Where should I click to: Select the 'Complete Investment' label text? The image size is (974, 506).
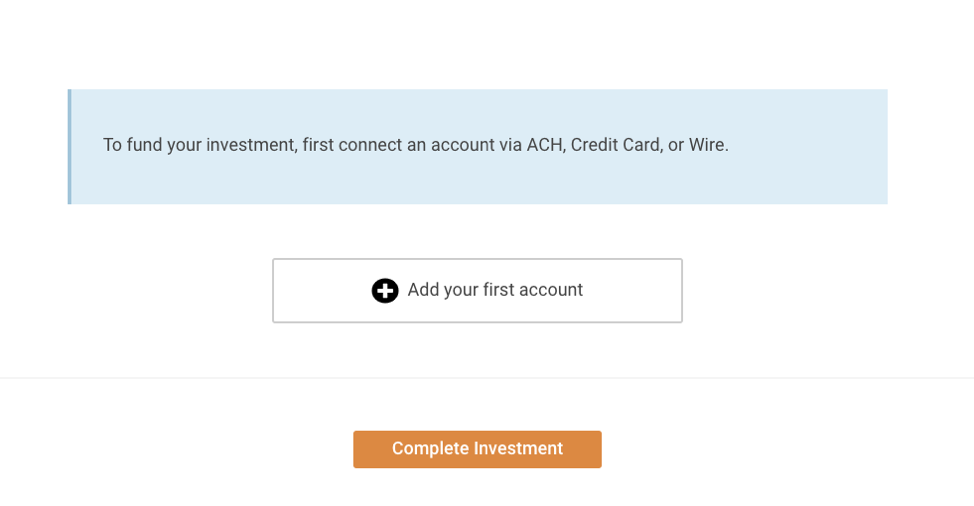477,448
